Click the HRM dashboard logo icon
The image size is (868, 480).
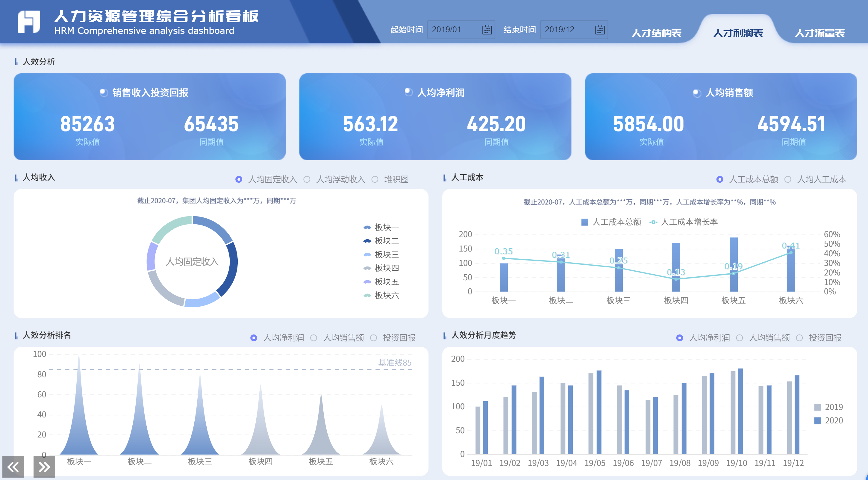coord(29,22)
